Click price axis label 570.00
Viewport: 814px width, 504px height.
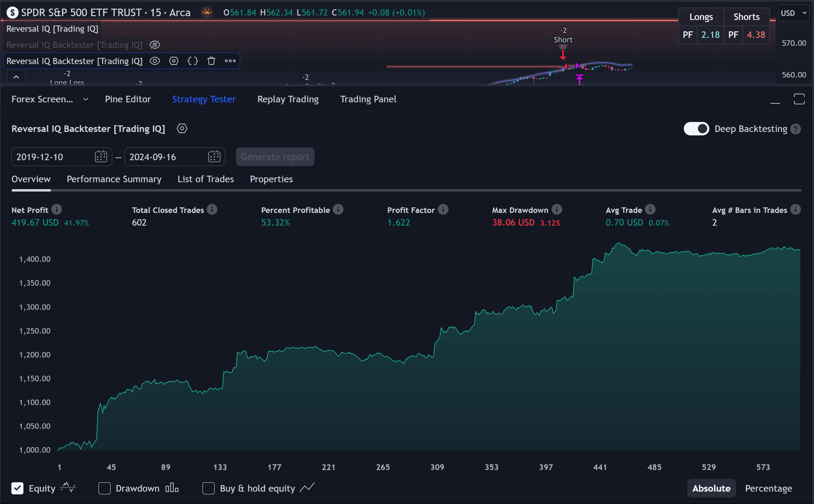pyautogui.click(x=794, y=43)
